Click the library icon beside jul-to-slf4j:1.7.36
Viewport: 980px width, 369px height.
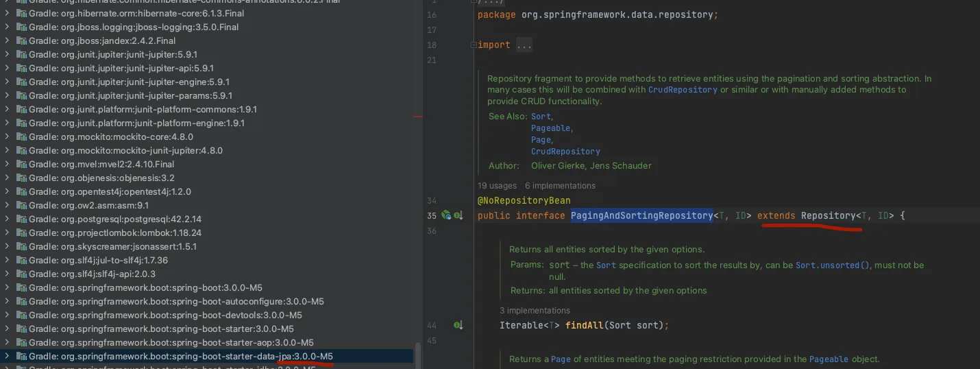[x=21, y=260]
